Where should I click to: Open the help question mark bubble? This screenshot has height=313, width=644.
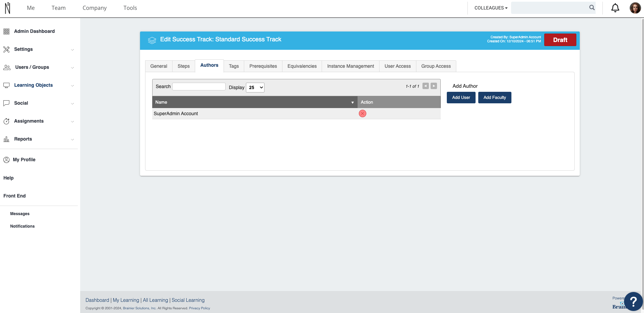pyautogui.click(x=633, y=301)
